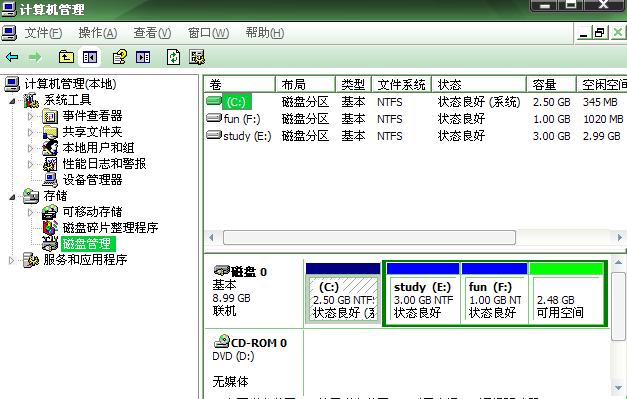This screenshot has width=627, height=399.
Task: Expand the Local Users and Groups node
Action: [30, 148]
